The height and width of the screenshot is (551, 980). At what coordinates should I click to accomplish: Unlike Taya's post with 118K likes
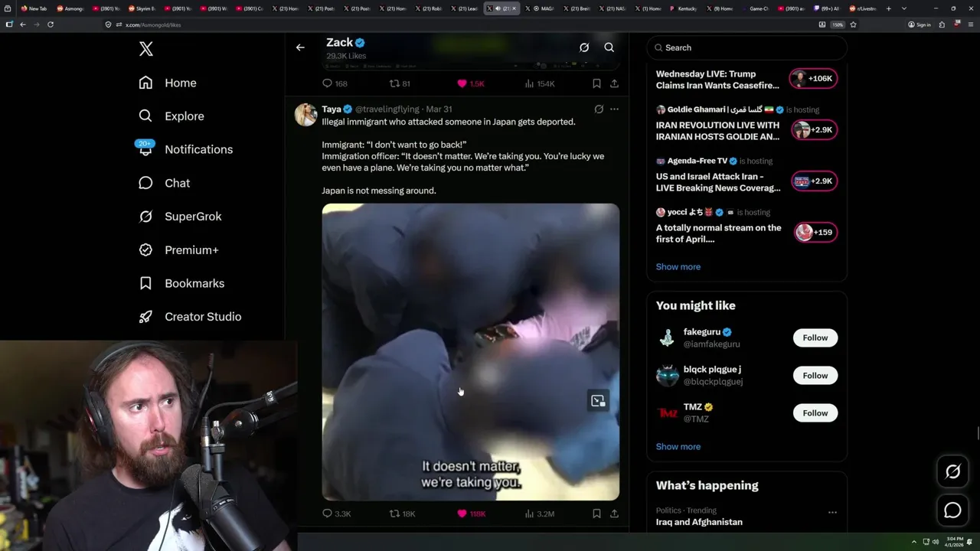click(x=472, y=514)
